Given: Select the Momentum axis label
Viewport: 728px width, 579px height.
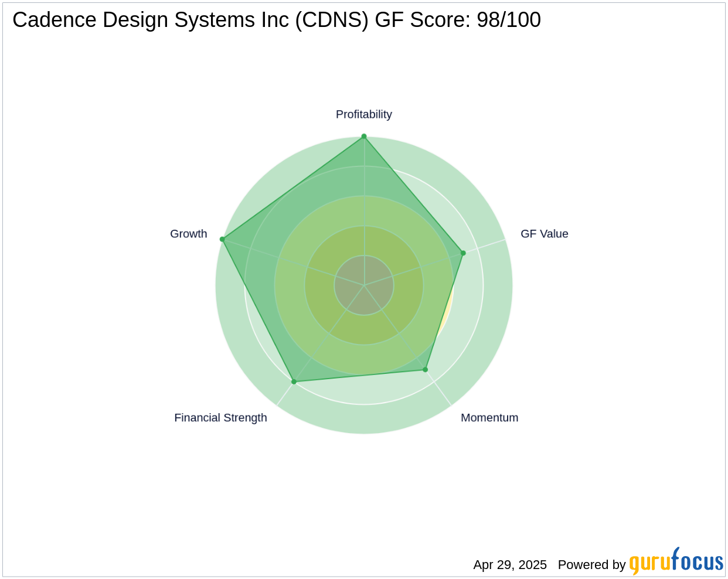Looking at the screenshot, I should 489,418.
